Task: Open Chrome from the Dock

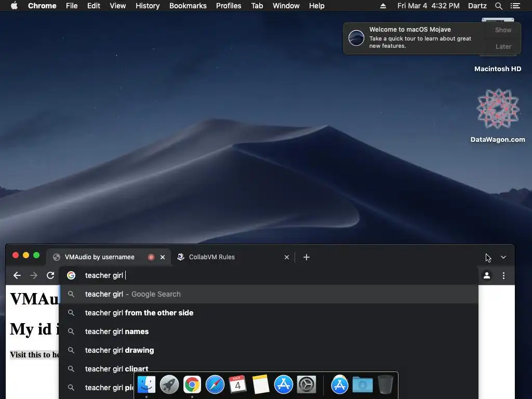Action: pos(192,385)
